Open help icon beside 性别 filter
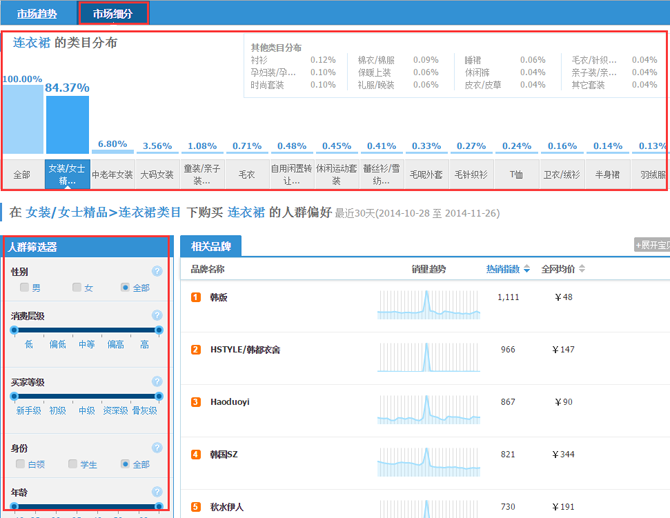 pyautogui.click(x=157, y=271)
